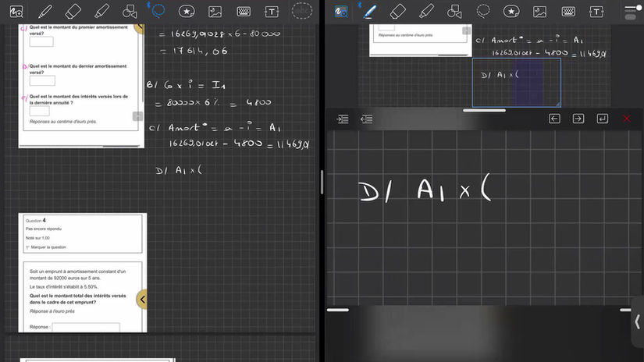The image size is (644, 362).
Task: Open the Image tool in right window
Action: click(539, 12)
